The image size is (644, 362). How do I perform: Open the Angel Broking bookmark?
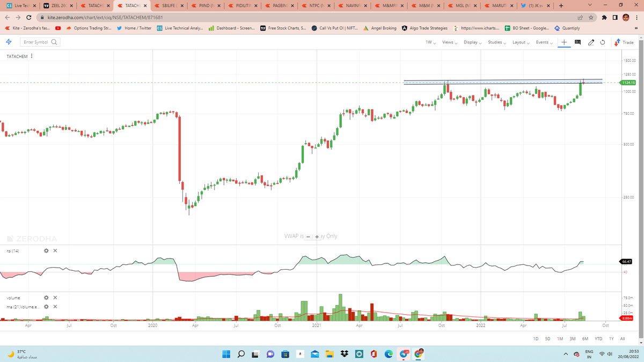380,28
